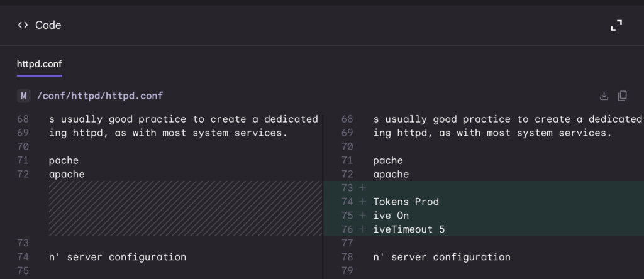Click left pane line 74 'n' server configuration'
The image size is (644, 279).
tap(118, 257)
